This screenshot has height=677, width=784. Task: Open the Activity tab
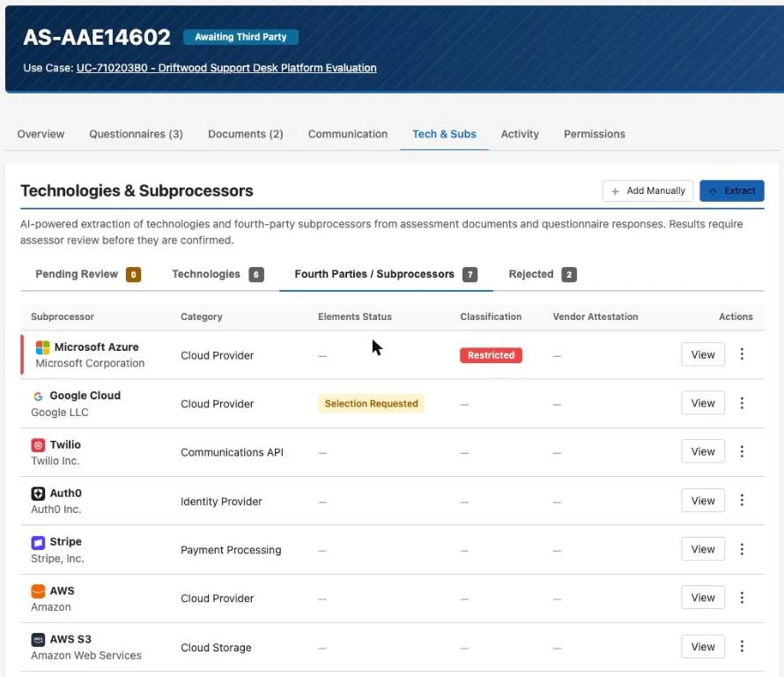click(x=520, y=134)
